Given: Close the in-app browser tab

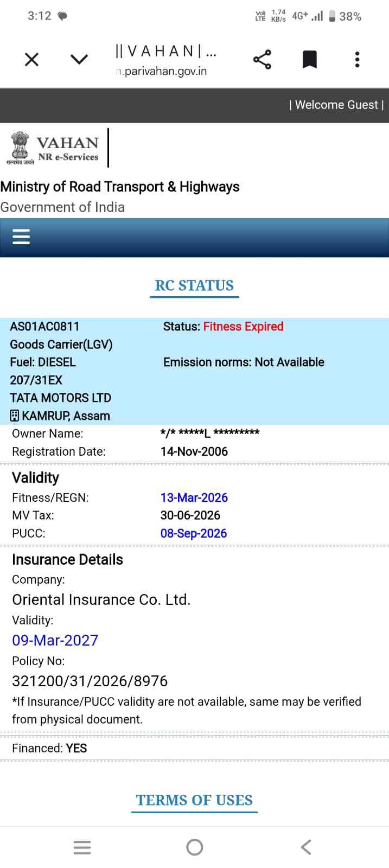Looking at the screenshot, I should (32, 59).
